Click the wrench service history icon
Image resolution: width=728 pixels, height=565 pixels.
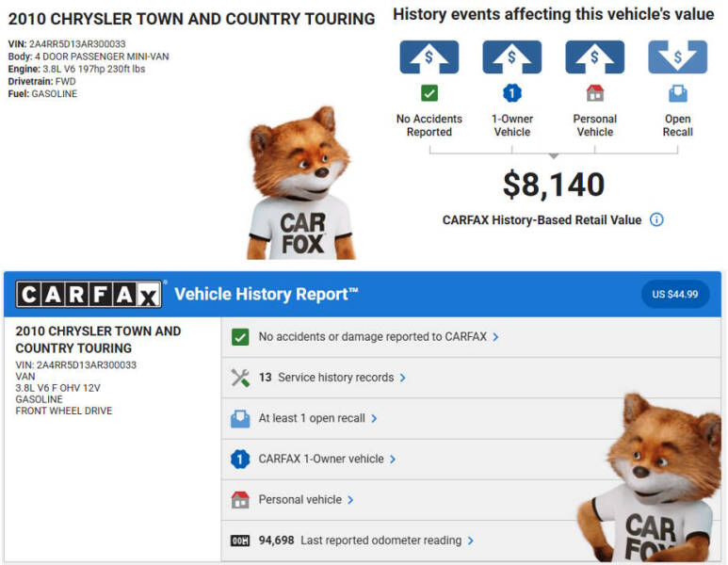(x=240, y=378)
